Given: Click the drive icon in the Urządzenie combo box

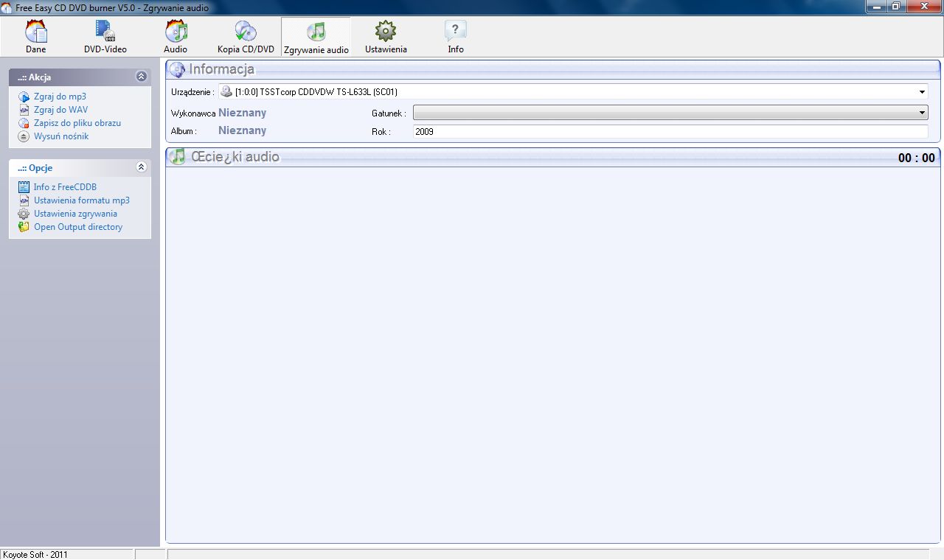Looking at the screenshot, I should pyautogui.click(x=226, y=92).
